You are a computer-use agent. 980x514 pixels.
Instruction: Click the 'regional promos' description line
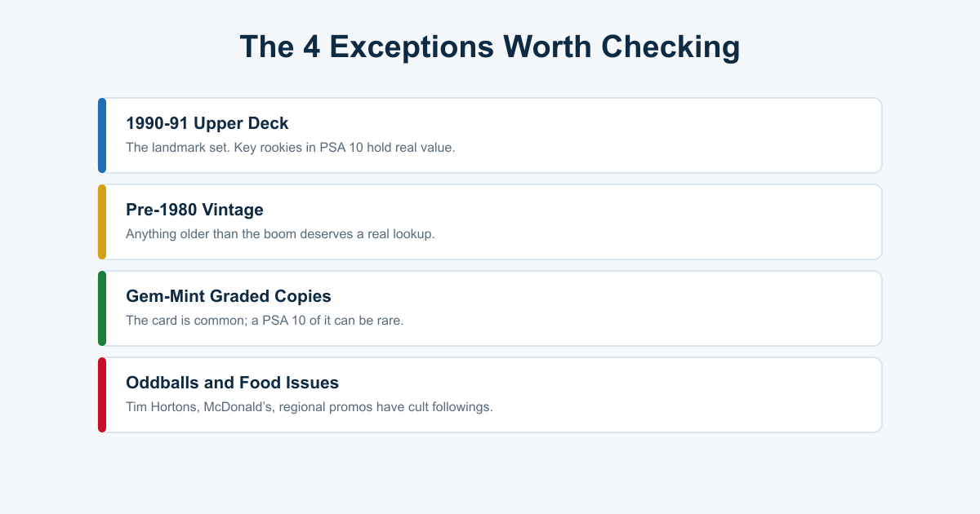tap(310, 407)
